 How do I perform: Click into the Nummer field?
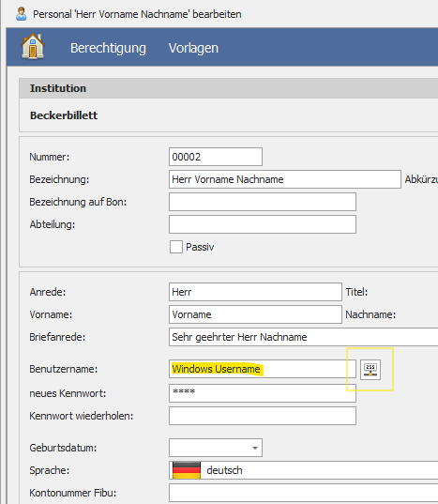(x=216, y=157)
